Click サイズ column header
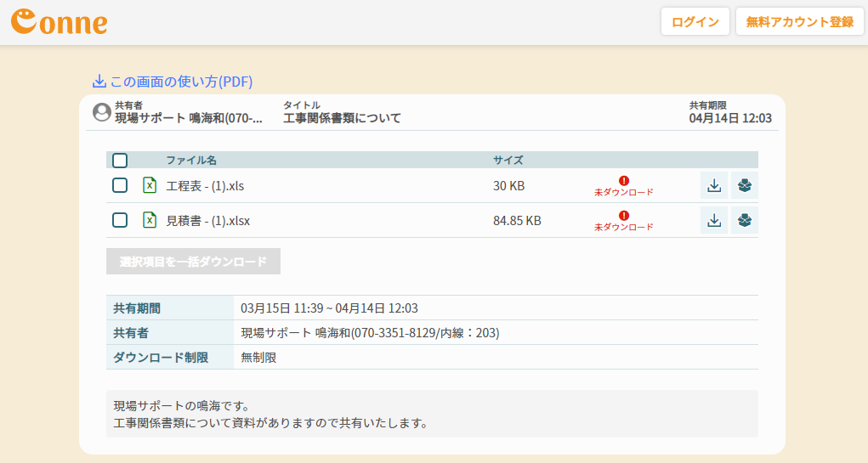 tap(508, 161)
